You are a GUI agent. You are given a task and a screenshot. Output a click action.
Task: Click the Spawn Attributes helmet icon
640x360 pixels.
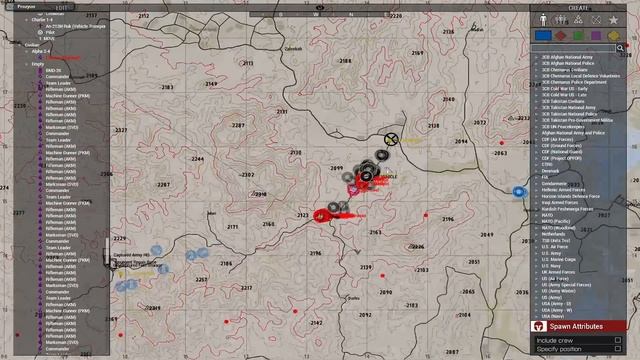(539, 326)
